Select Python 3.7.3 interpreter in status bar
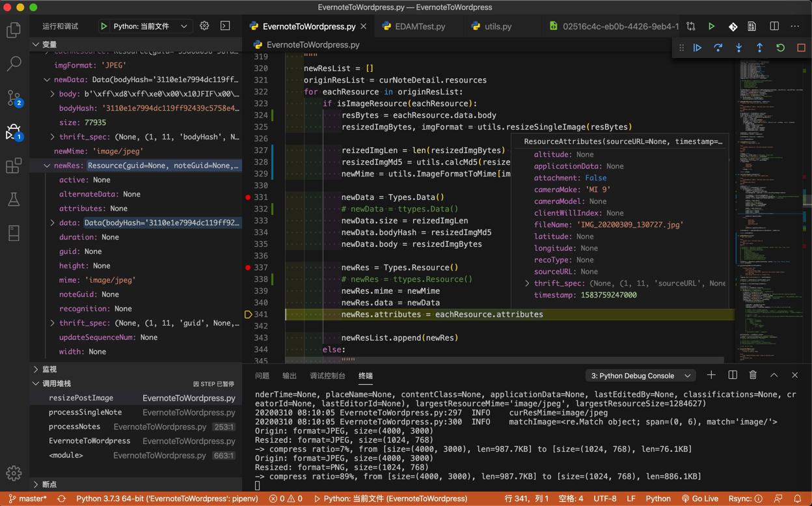The image size is (812, 506). [167, 499]
